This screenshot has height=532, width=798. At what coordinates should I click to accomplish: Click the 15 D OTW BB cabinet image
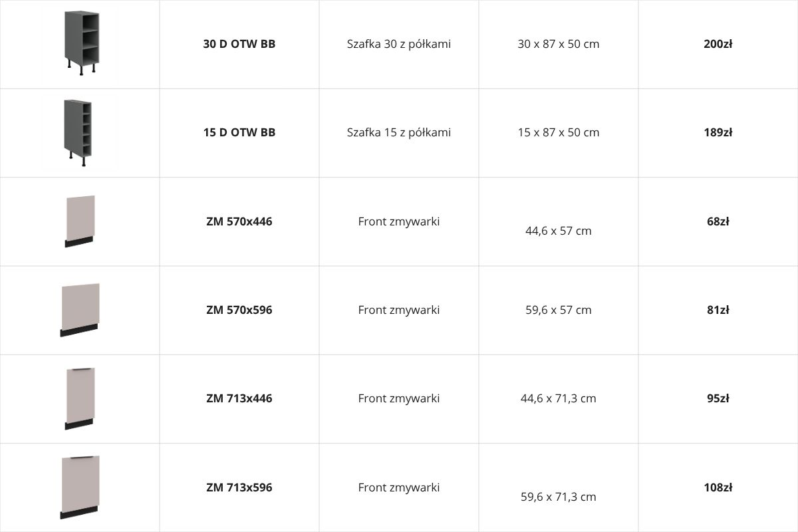point(78,133)
